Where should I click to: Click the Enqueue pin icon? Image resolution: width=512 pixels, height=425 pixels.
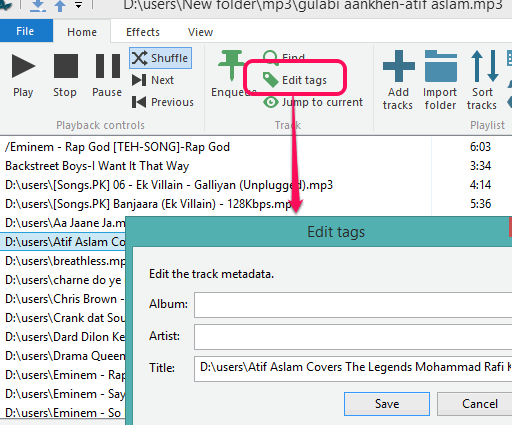(x=231, y=65)
